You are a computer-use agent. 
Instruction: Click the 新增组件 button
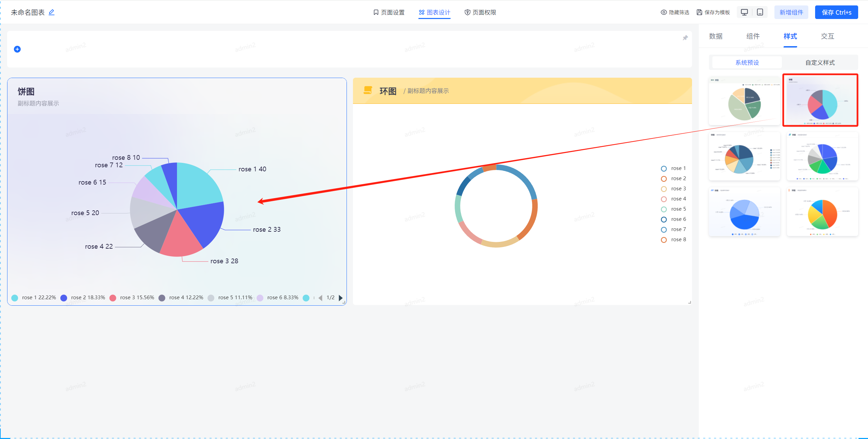pos(791,12)
